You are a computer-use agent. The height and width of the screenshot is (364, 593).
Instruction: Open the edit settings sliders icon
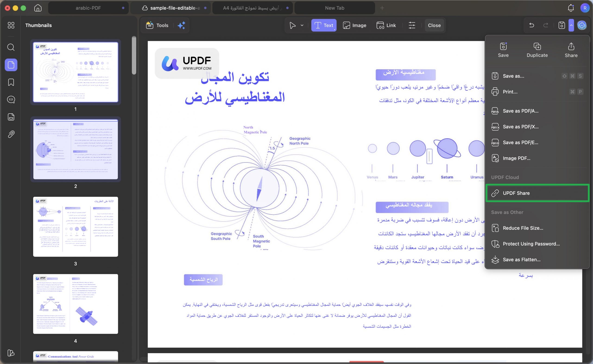(x=412, y=25)
